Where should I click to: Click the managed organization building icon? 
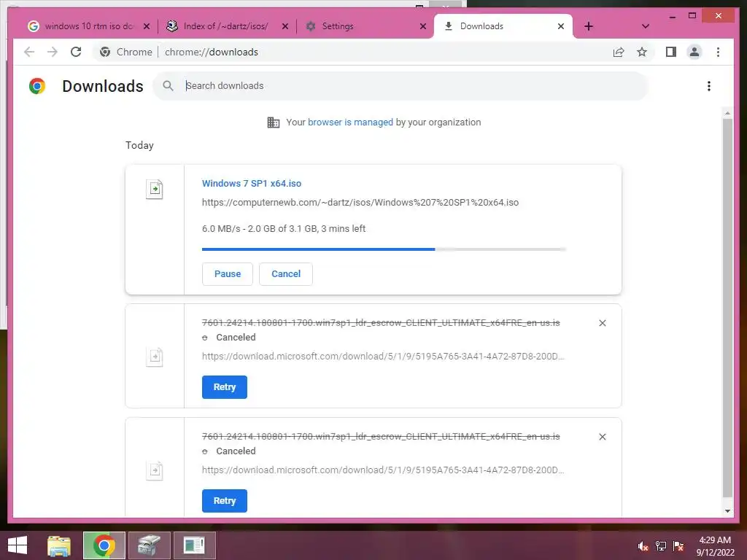coord(273,122)
